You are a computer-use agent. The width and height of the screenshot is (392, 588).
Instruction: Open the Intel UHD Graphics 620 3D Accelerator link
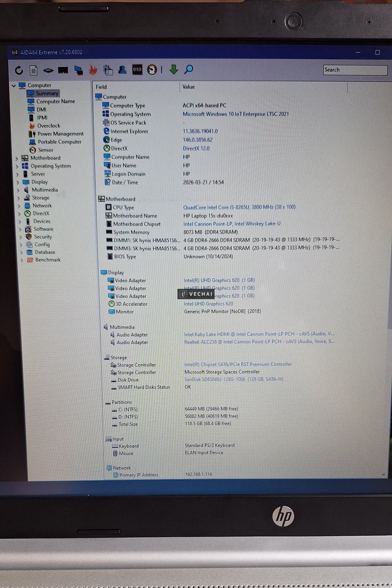[208, 303]
